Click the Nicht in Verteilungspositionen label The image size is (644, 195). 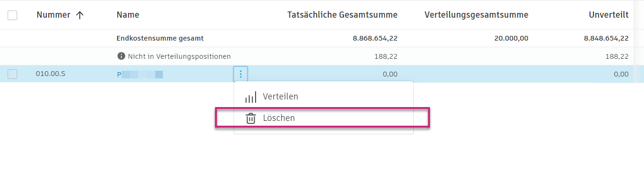point(179,56)
